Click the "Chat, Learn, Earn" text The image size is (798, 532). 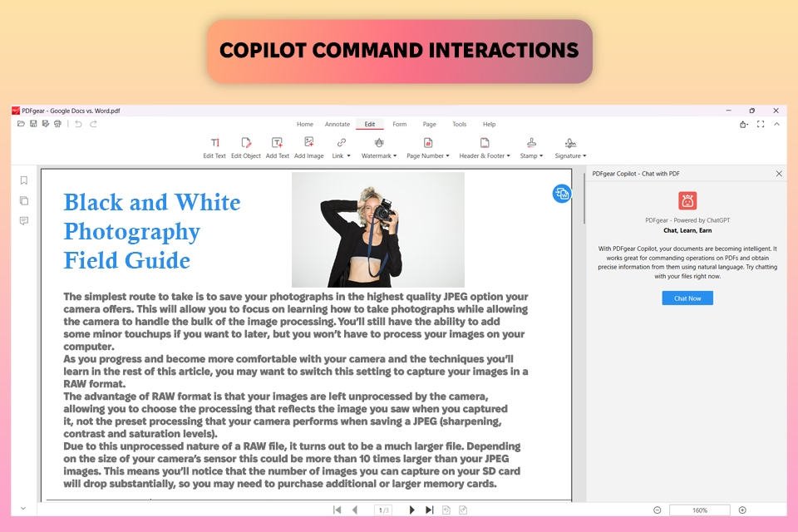click(x=687, y=230)
